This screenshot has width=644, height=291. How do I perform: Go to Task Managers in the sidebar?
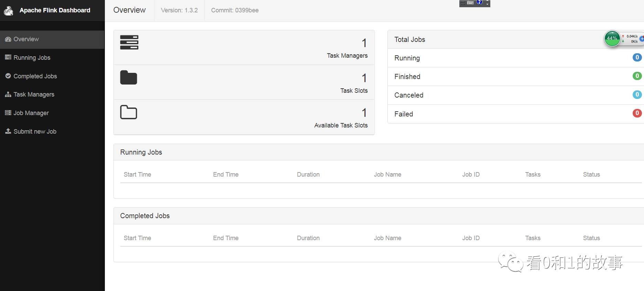coord(52,94)
